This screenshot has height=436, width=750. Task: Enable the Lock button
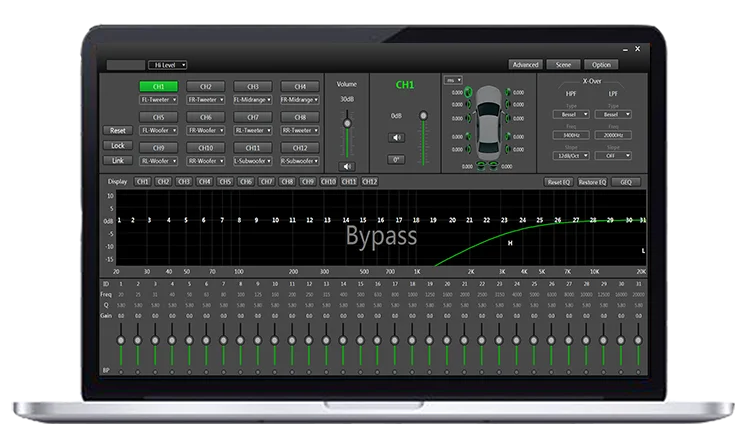(117, 145)
